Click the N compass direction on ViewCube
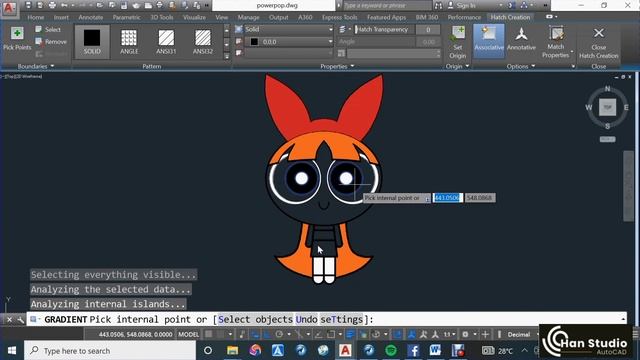 [x=607, y=89]
